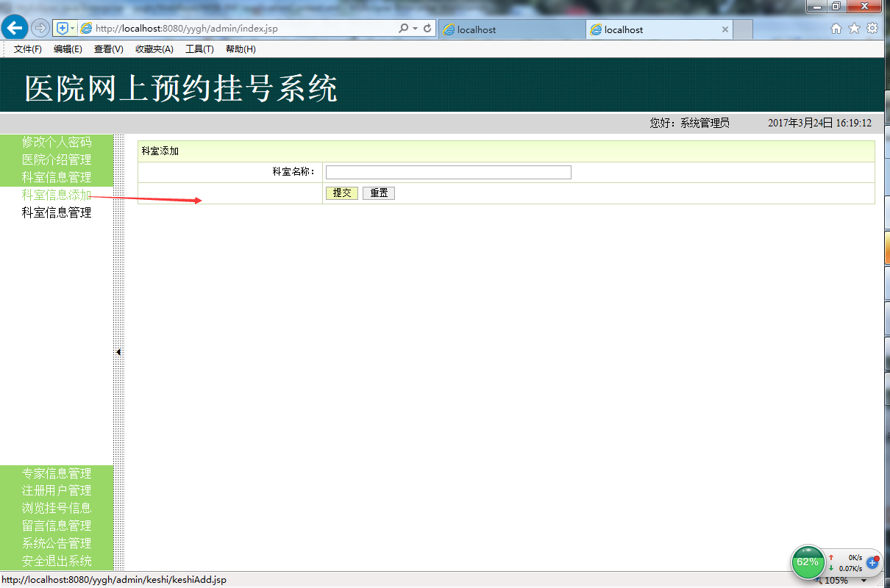The height and width of the screenshot is (588, 890).
Task: Click the 科室添加 form heading
Action: (160, 151)
